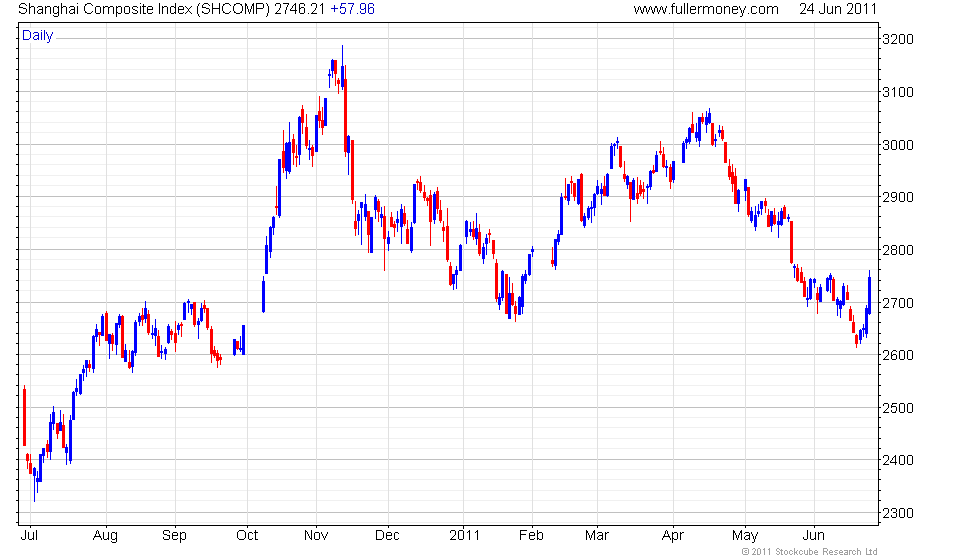Click the first red candle at July start
This screenshot has height=560, width=960.
(24, 416)
